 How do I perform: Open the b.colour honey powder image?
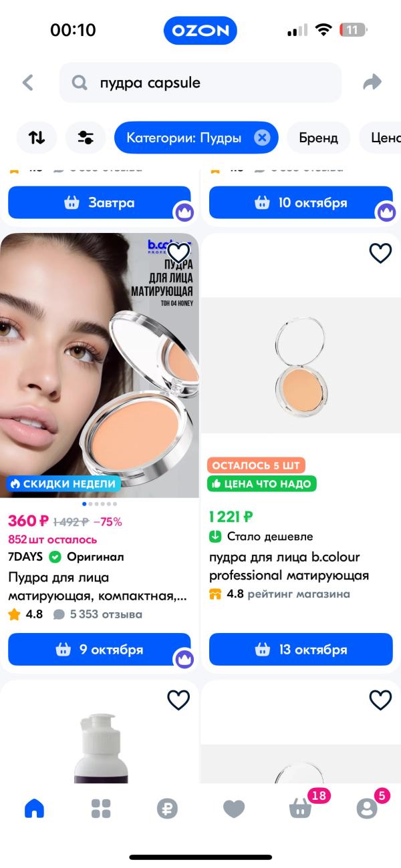[x=100, y=365]
